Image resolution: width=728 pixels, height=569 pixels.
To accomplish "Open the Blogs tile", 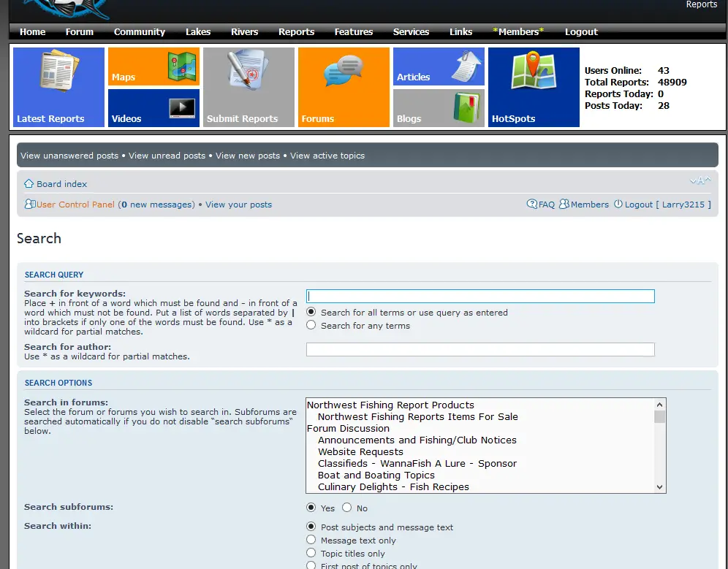I will point(439,108).
